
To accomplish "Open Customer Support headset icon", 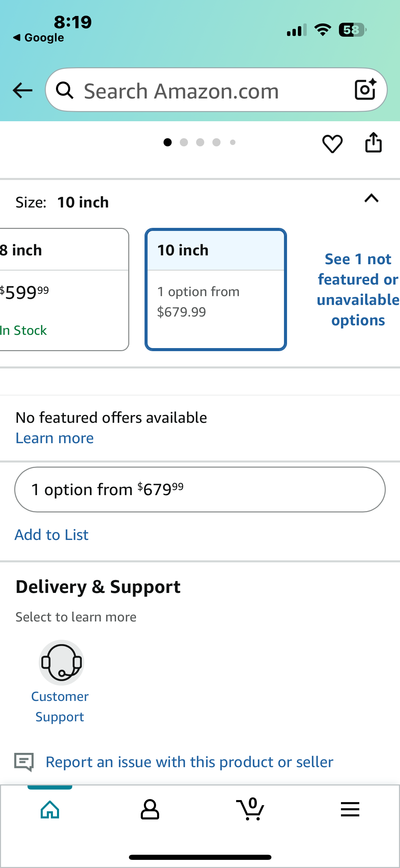I will point(61,663).
